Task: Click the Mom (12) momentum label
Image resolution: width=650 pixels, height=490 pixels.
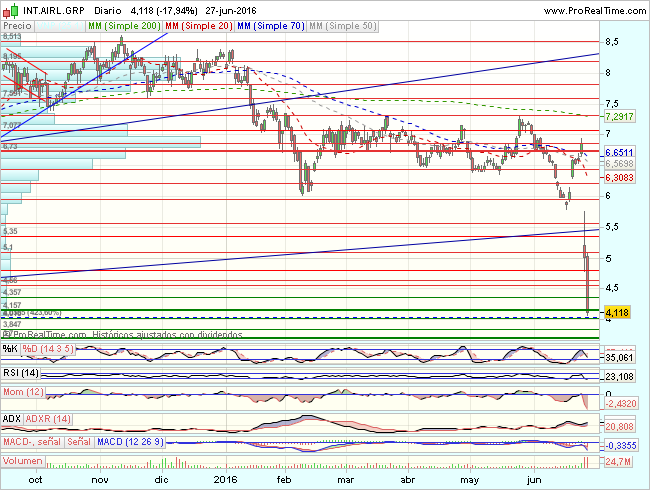Action: (22, 394)
